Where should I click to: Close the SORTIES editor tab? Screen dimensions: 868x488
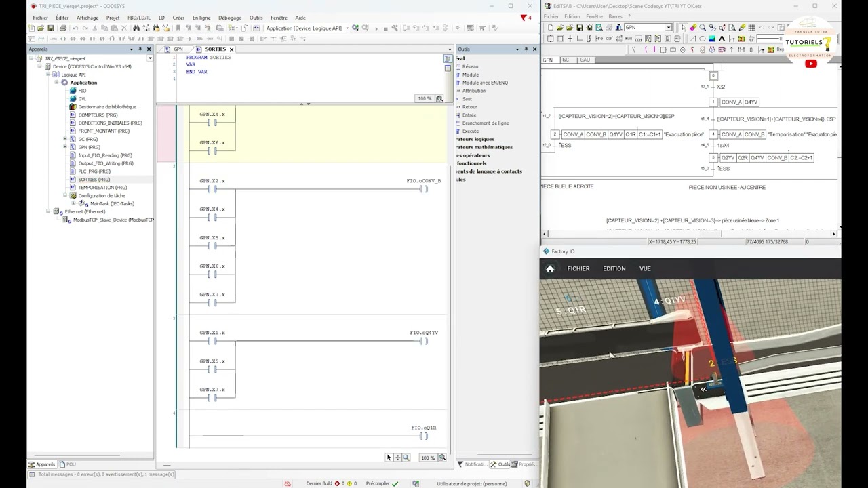231,49
